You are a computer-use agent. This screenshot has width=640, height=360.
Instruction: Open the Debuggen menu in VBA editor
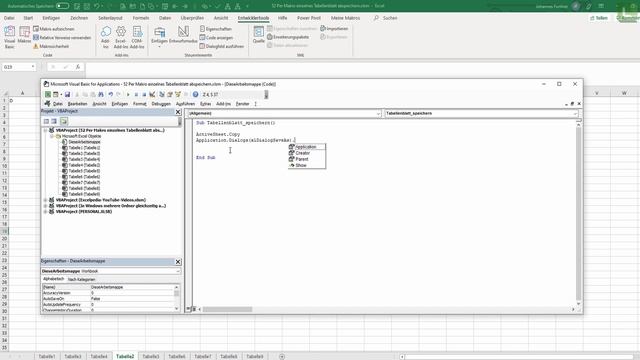pyautogui.click(x=161, y=104)
